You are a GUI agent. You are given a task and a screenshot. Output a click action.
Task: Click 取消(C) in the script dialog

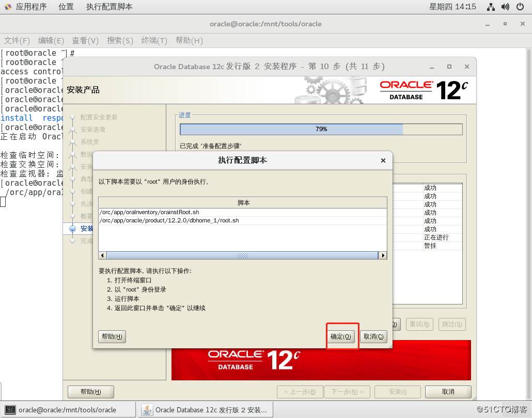(373, 336)
